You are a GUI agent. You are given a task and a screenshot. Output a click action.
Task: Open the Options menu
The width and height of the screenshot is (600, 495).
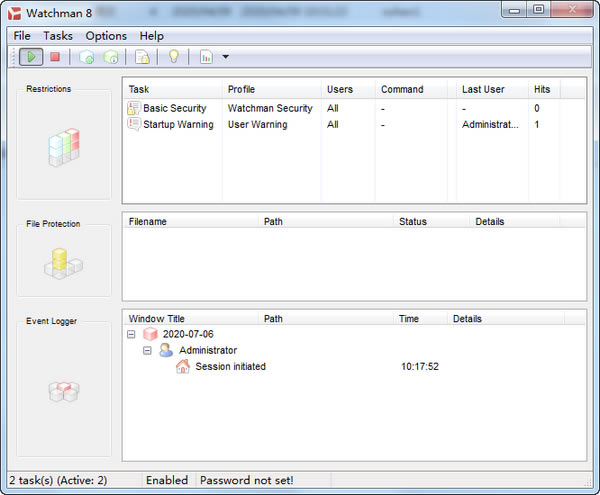coord(106,36)
